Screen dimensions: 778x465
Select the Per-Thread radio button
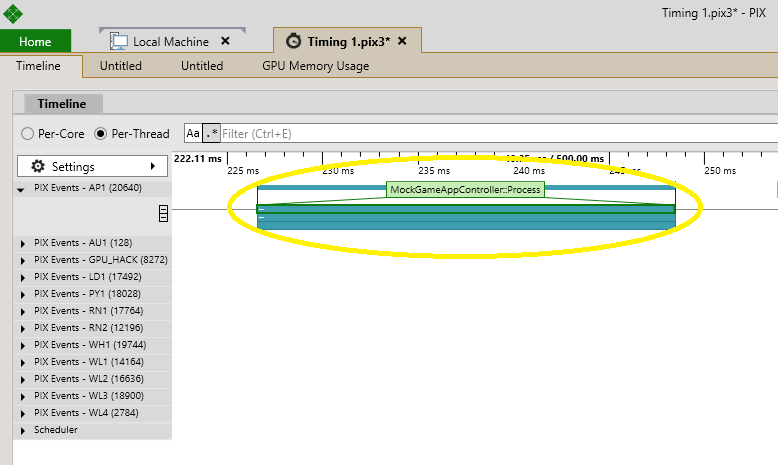[x=101, y=133]
